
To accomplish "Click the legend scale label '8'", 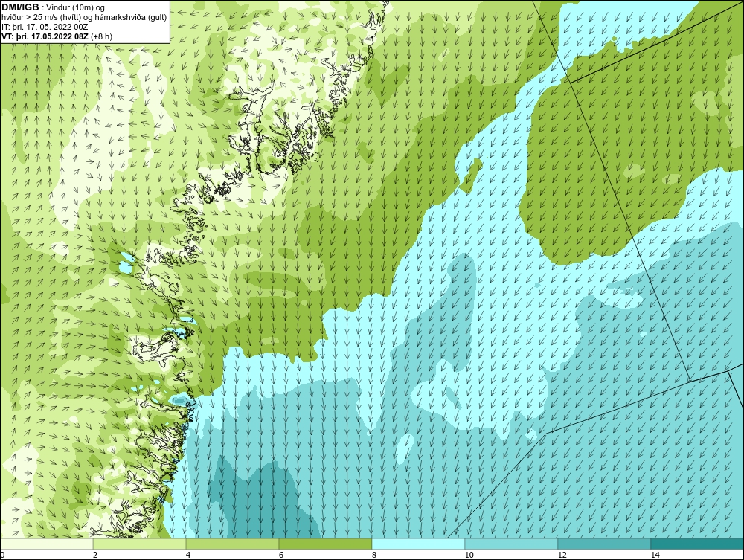I will point(374,555).
